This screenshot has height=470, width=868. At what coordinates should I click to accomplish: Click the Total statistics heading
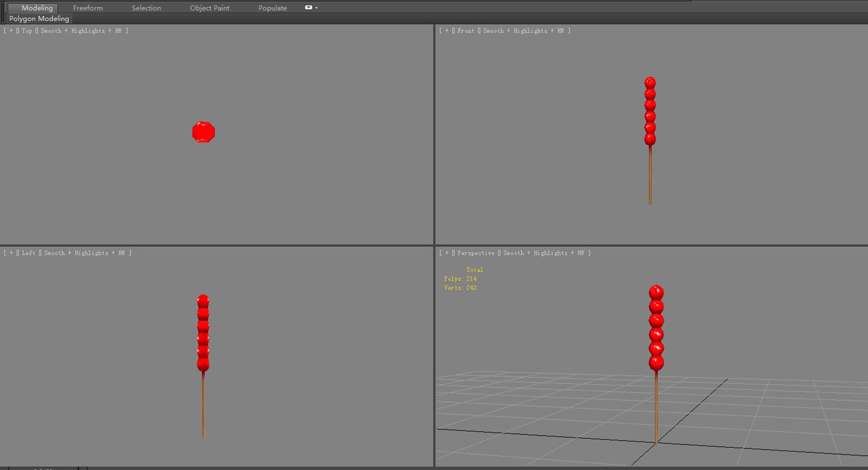[x=475, y=270]
